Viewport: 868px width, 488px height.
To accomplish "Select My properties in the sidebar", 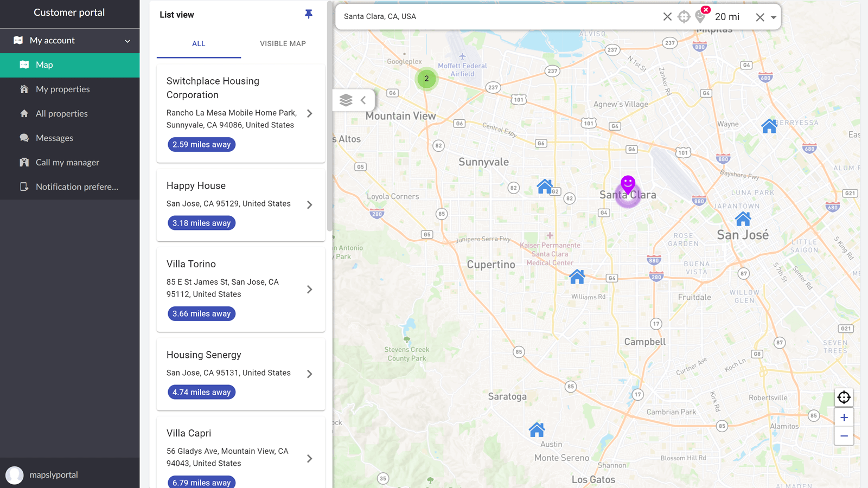I will point(62,89).
